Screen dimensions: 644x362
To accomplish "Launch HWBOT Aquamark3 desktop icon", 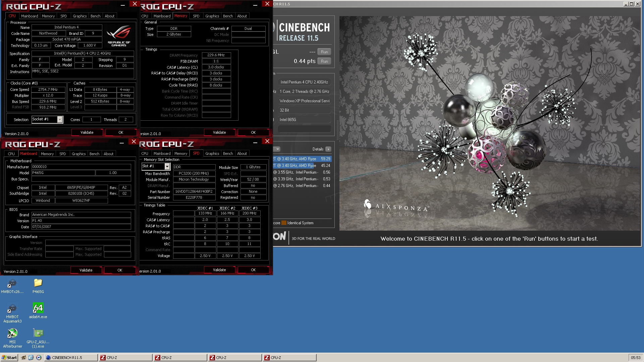I will coord(12,313).
